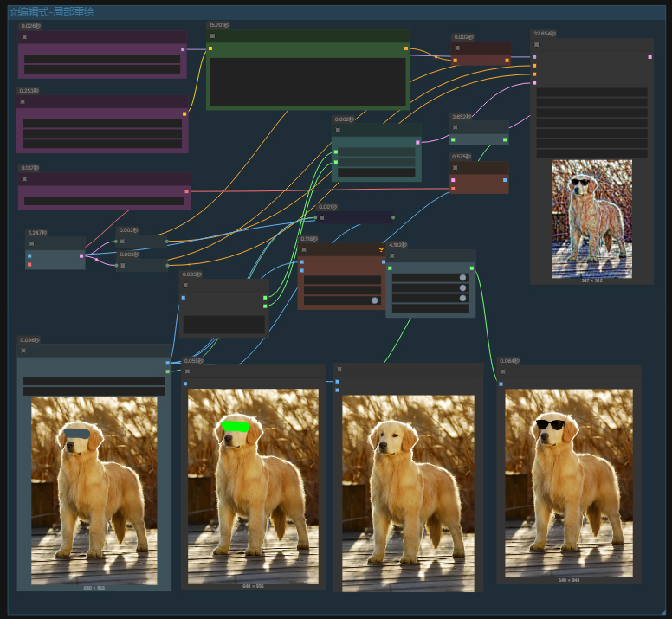
Task: Click the collapse dot on the 4.102秒 node
Action: point(392,255)
